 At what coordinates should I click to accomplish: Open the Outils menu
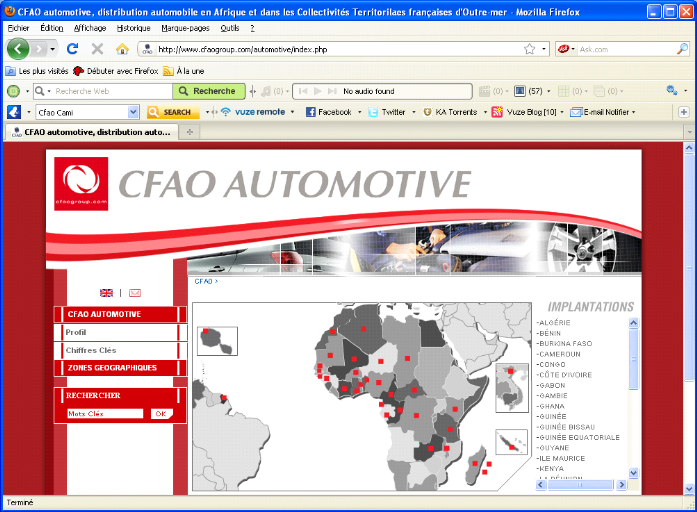click(x=230, y=28)
